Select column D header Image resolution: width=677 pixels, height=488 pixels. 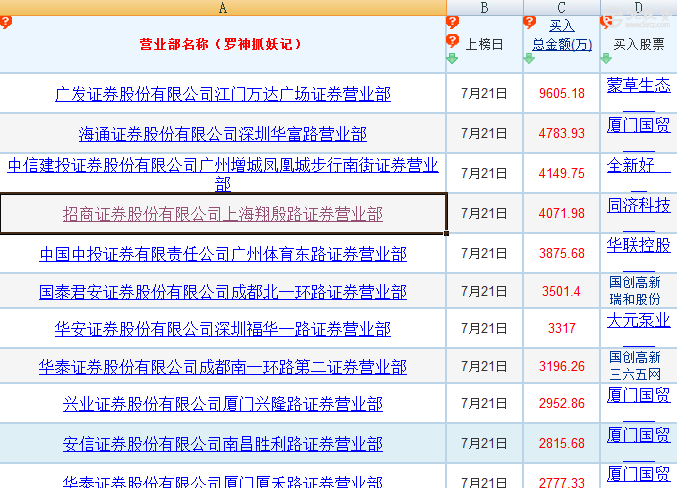639,7
